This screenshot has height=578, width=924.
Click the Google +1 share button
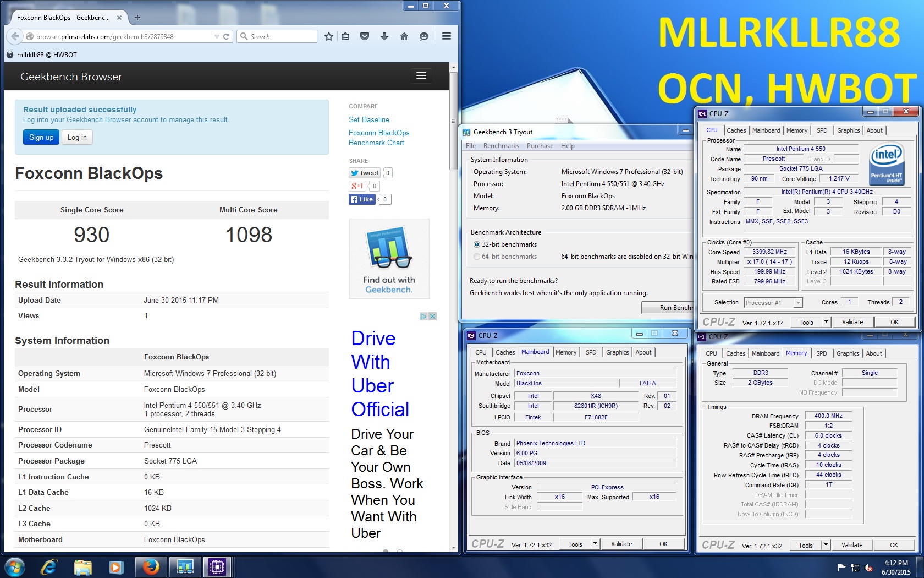click(358, 186)
